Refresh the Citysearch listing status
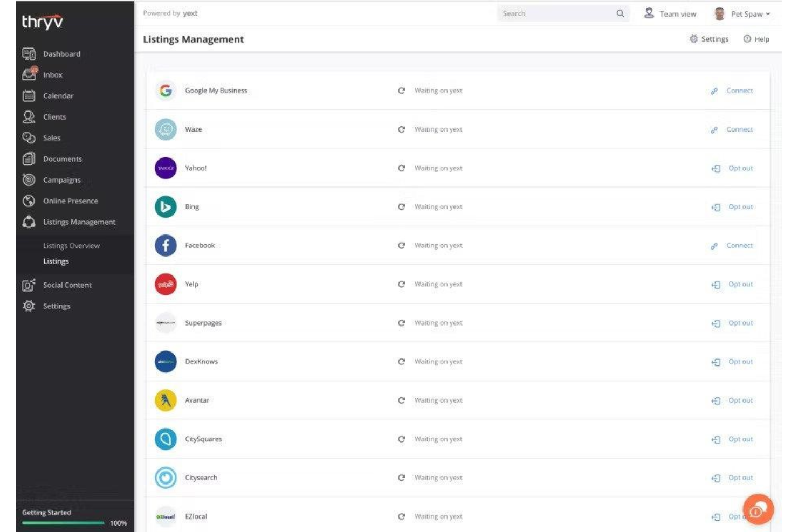The image size is (798, 532). [x=401, y=478]
